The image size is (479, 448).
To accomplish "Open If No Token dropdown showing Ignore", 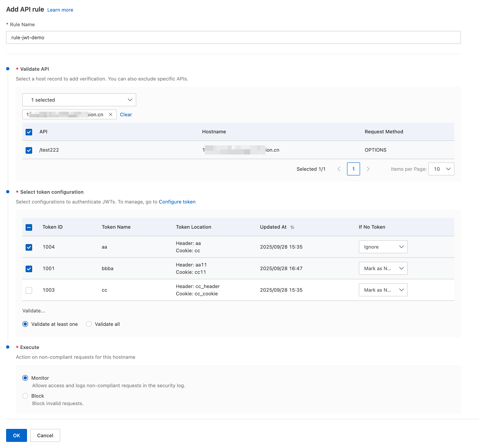I will pyautogui.click(x=383, y=247).
